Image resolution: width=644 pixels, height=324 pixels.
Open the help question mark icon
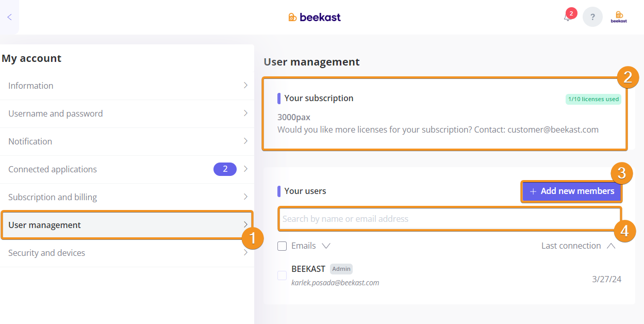(592, 17)
